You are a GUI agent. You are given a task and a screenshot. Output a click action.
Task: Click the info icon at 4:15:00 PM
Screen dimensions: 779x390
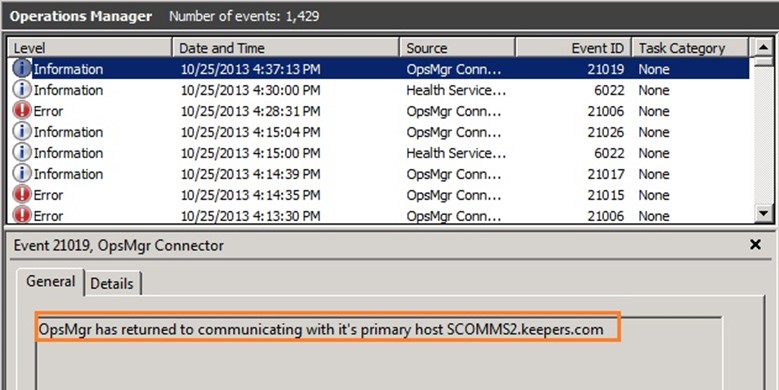pyautogui.click(x=21, y=153)
